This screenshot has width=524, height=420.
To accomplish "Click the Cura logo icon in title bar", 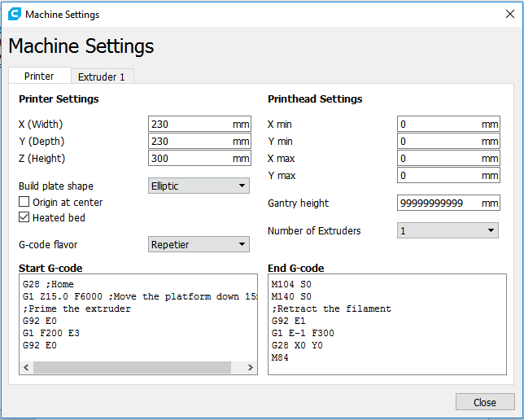I will pos(15,14).
